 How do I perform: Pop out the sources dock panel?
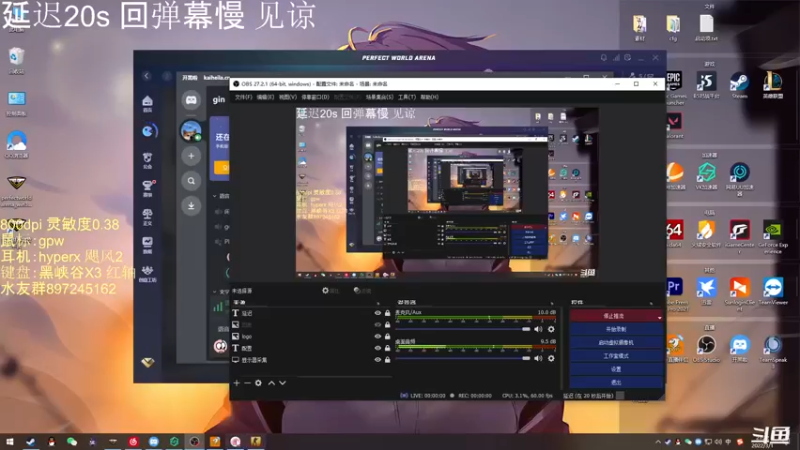coord(378,303)
